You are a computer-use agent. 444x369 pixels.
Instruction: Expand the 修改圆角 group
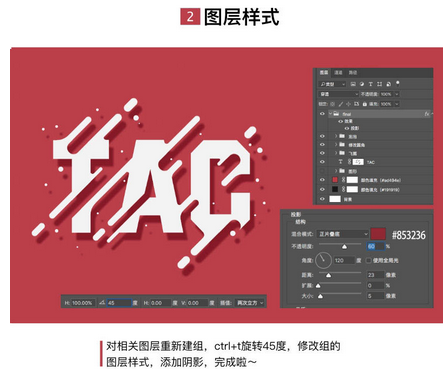pyautogui.click(x=336, y=145)
